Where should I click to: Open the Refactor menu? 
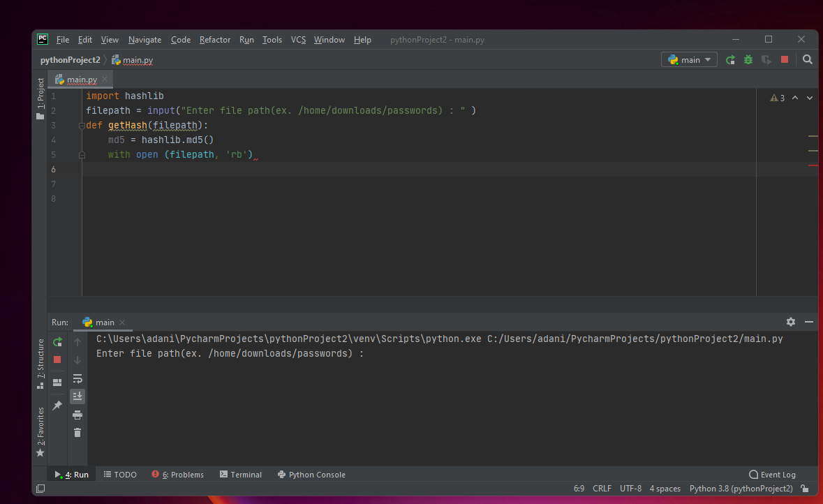click(215, 40)
